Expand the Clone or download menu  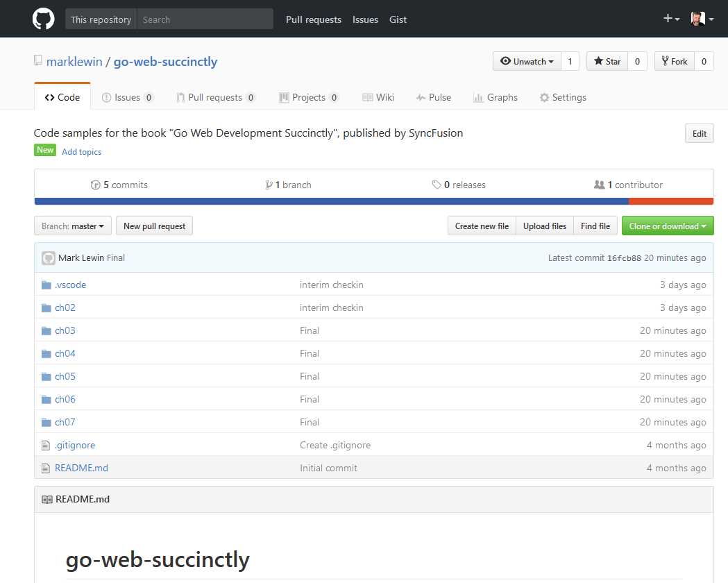667,226
